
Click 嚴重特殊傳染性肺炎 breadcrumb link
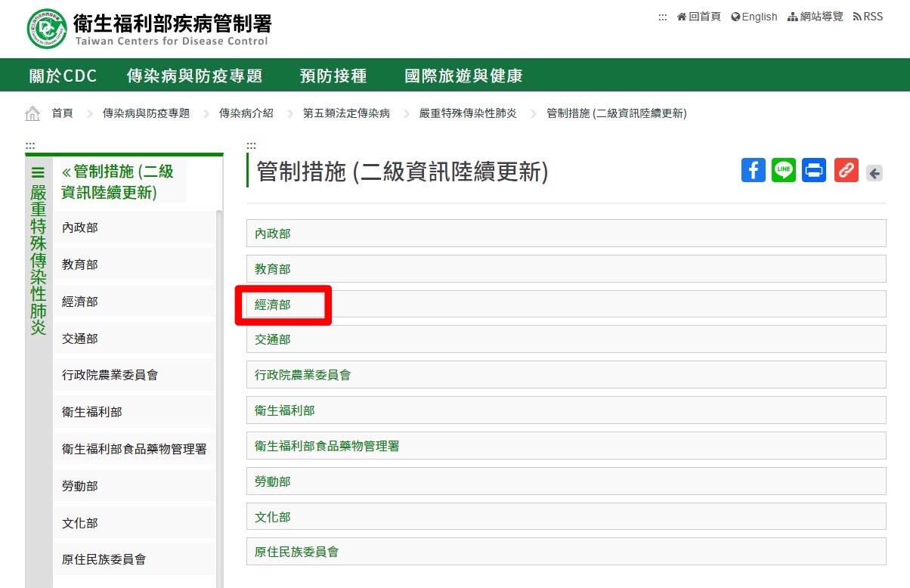coord(468,113)
